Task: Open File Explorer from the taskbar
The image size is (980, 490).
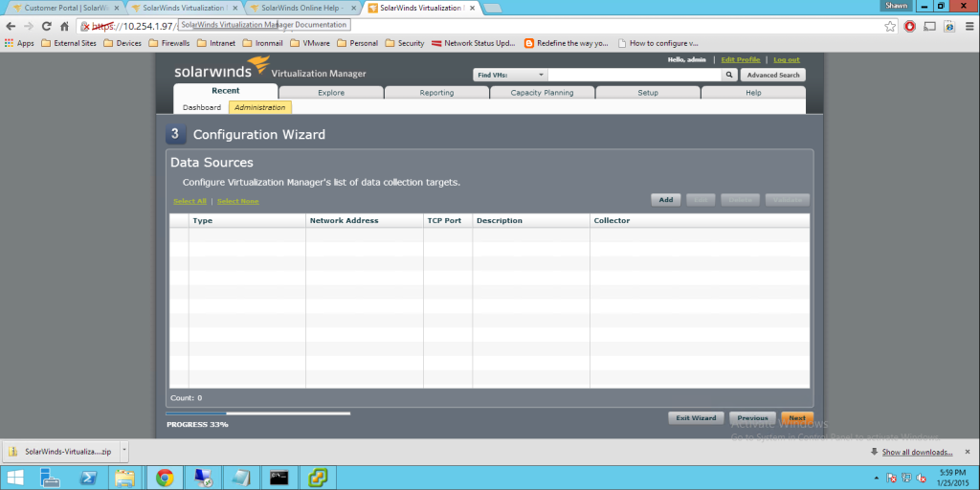Action: click(125, 479)
